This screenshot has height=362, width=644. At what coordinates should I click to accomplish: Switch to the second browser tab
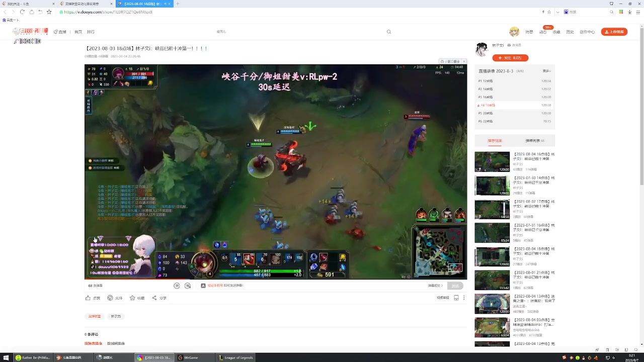tap(86, 4)
